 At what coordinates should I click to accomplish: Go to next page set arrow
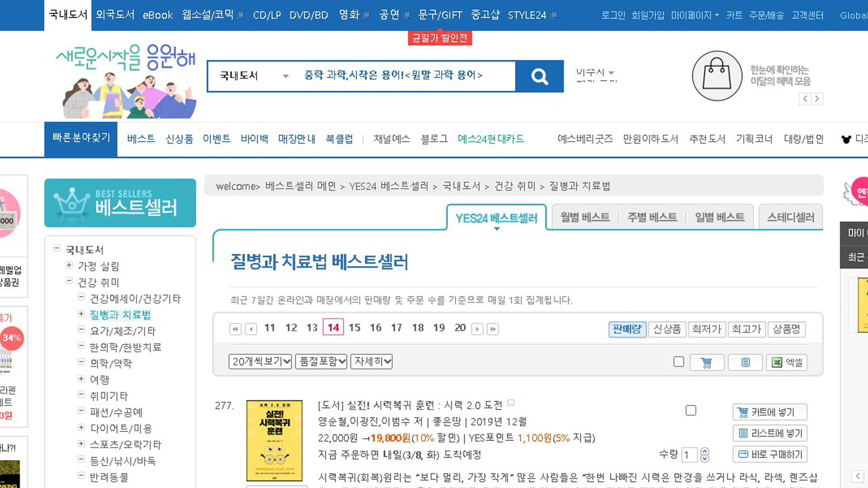pos(477,329)
